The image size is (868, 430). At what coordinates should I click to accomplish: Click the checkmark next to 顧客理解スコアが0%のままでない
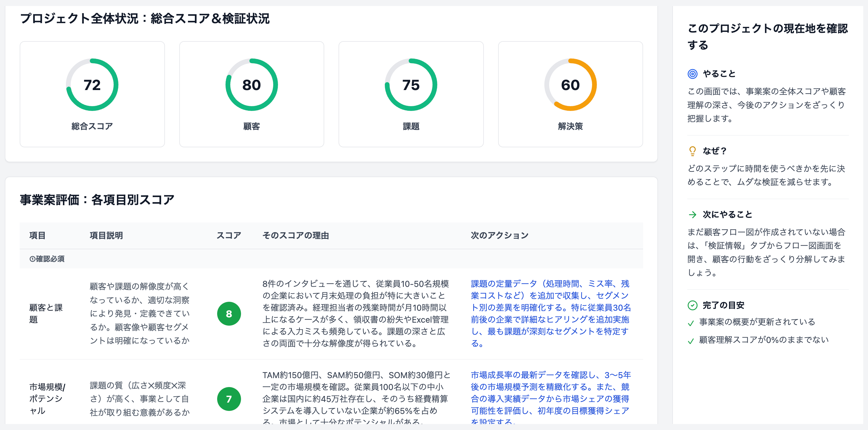pos(691,341)
